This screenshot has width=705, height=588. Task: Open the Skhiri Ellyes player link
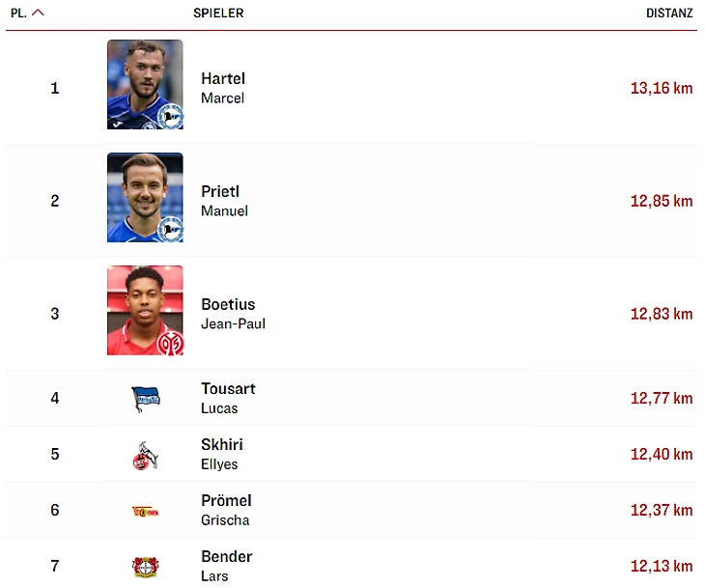pos(222,454)
